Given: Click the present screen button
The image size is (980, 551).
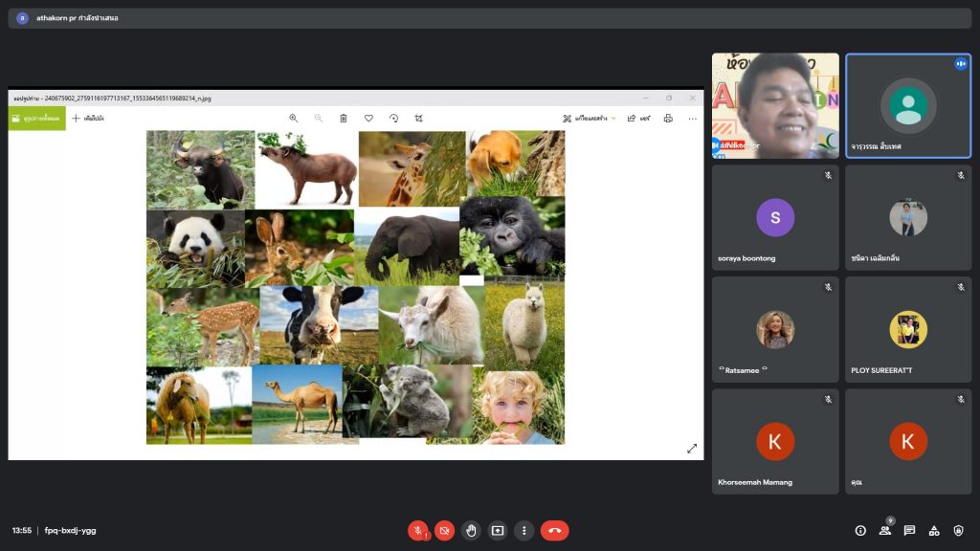Looking at the screenshot, I should [x=498, y=530].
